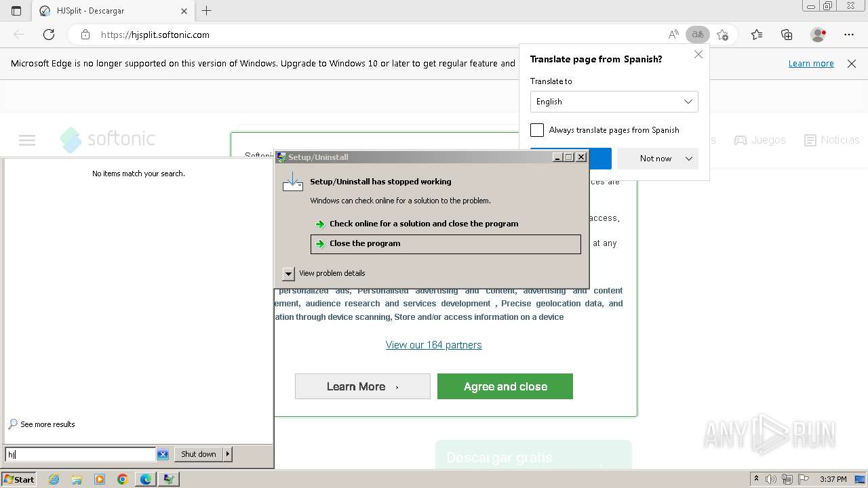Open the Softonic hamburger menu
The image size is (868, 488).
(x=27, y=140)
